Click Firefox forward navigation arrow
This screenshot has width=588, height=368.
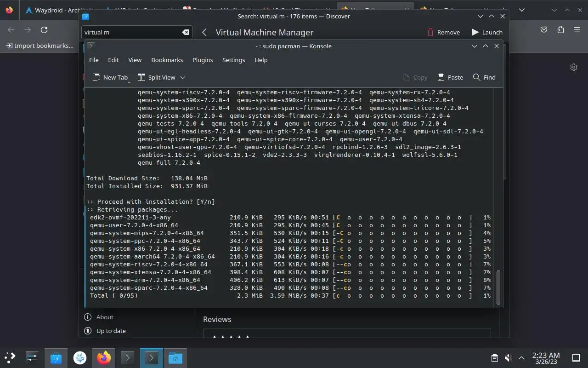28,30
